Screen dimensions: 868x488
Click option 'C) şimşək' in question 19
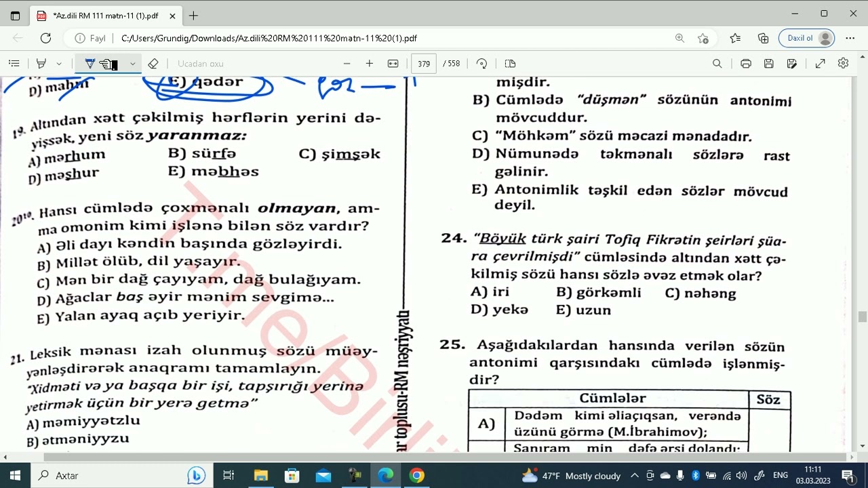point(340,154)
